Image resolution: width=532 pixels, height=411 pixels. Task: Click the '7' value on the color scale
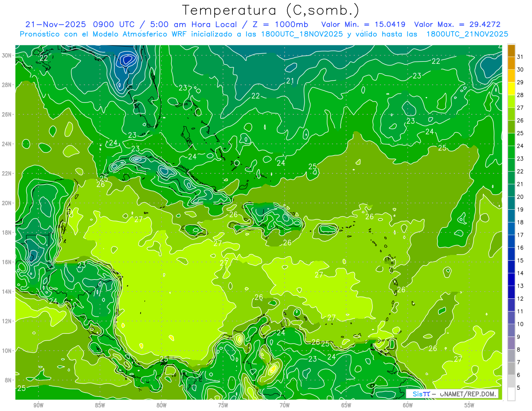tap(518, 363)
